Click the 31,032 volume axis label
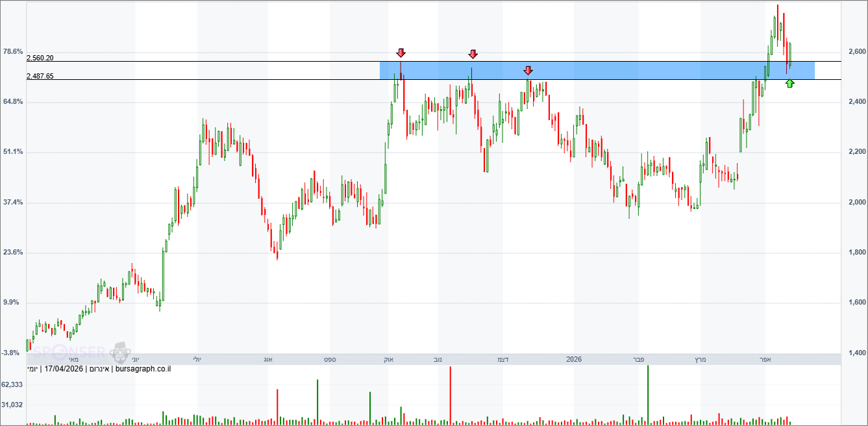Viewport: 868px width, 426px height. tap(13, 405)
